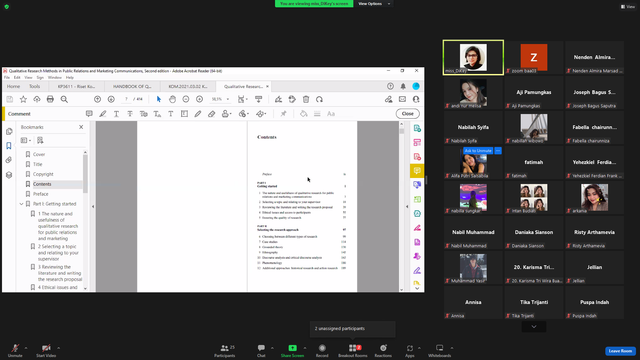Select the Hand pan tool
Image resolution: width=640 pixels, height=360 pixels.
pyautogui.click(x=172, y=99)
